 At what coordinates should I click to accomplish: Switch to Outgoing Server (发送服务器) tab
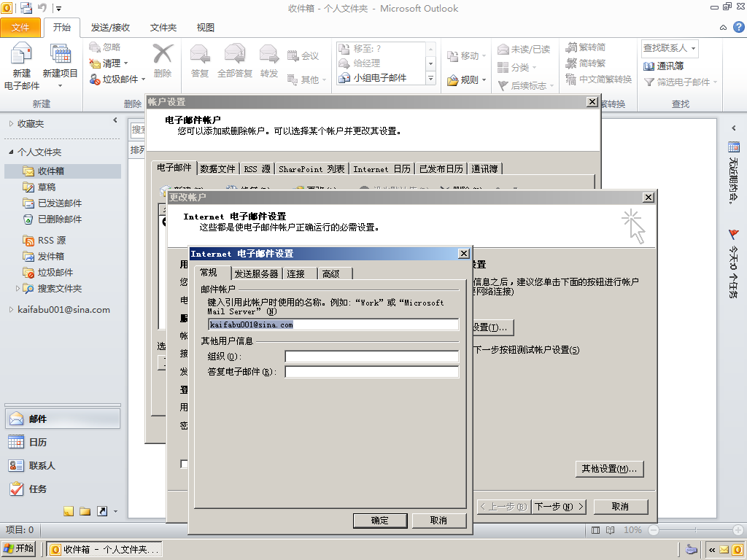pos(256,274)
